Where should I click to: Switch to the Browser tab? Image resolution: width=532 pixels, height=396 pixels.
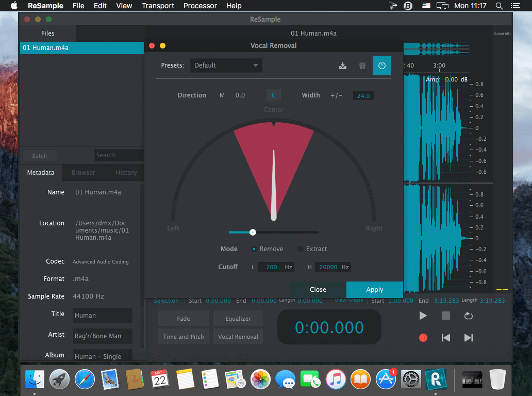coord(84,172)
